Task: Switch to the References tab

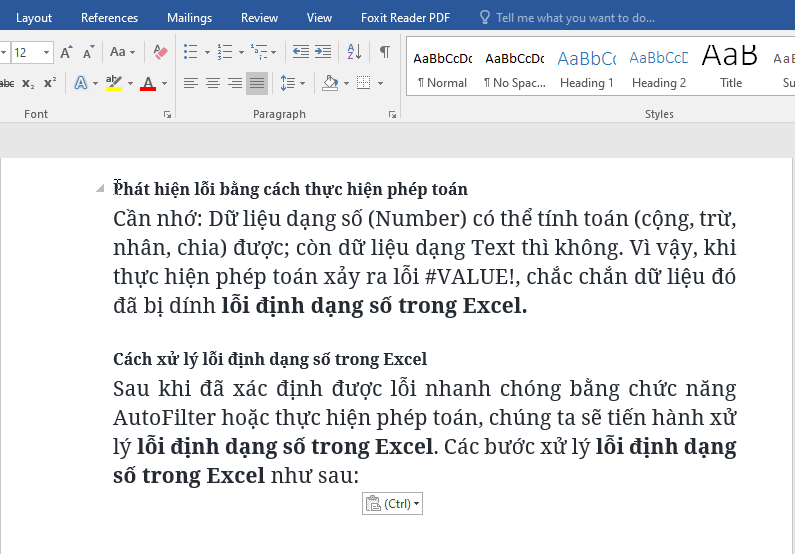Action: [109, 18]
